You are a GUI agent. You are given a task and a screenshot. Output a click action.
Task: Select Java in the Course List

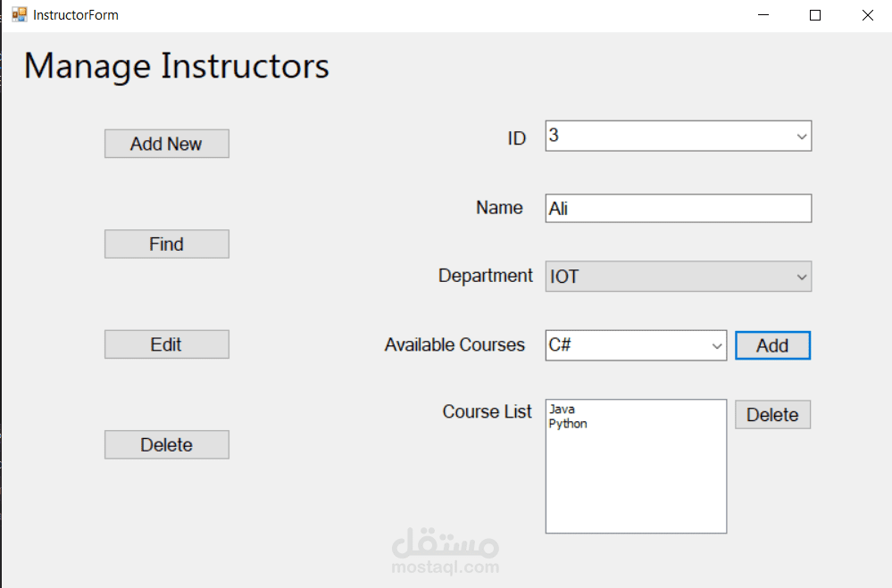[x=563, y=410]
